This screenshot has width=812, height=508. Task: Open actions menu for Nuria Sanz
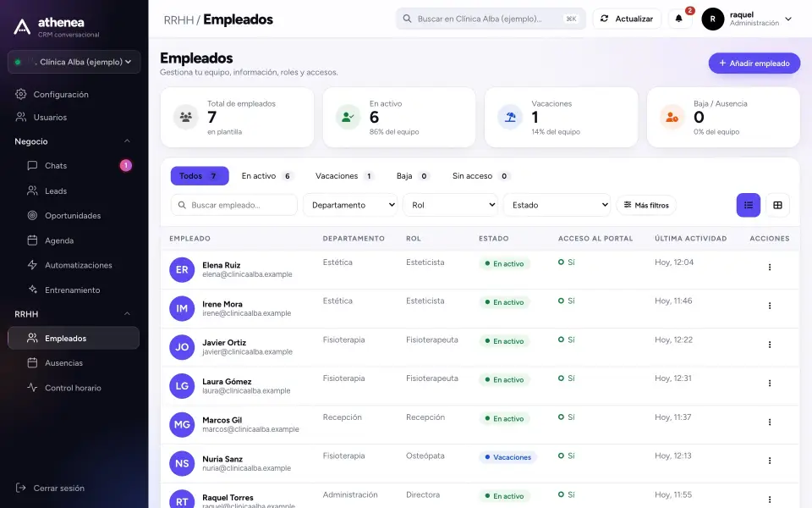(770, 461)
